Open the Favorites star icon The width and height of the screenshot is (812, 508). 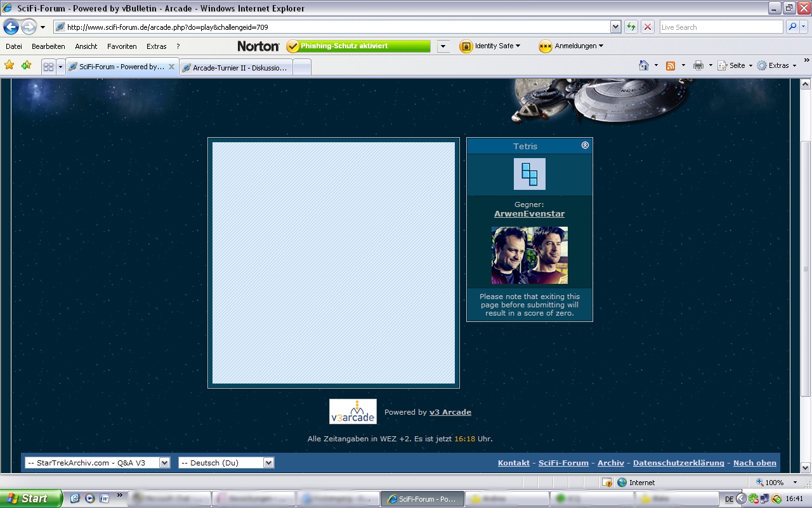click(10, 65)
